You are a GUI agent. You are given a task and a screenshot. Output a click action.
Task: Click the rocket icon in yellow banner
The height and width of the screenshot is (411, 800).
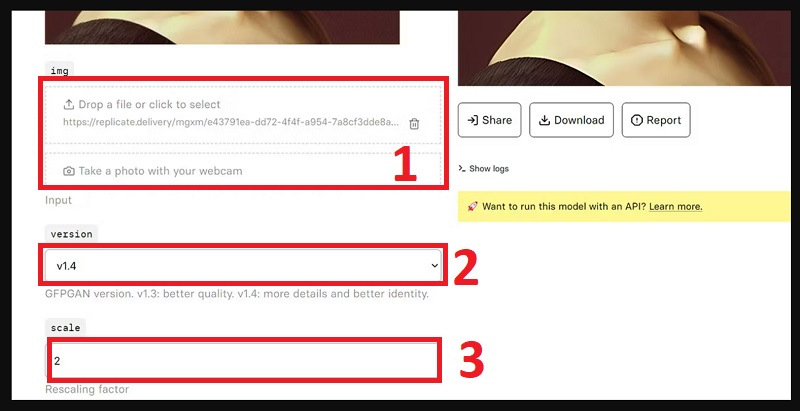click(472, 207)
